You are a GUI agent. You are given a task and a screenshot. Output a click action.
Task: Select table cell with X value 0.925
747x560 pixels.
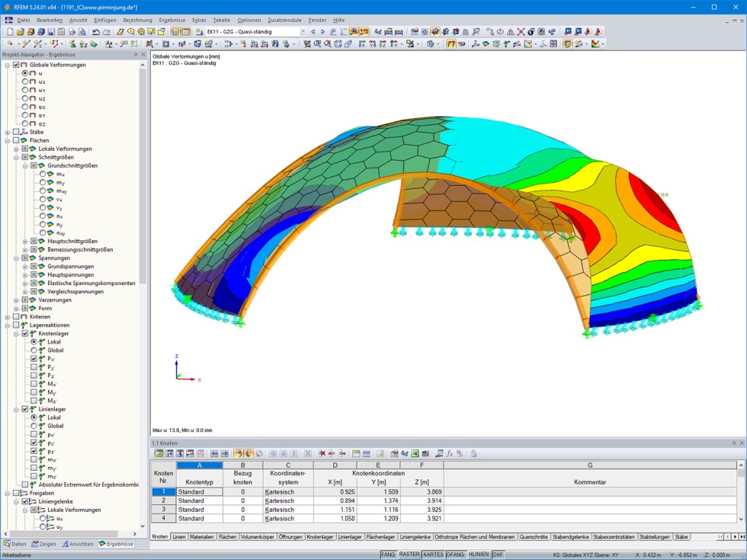coord(335,492)
